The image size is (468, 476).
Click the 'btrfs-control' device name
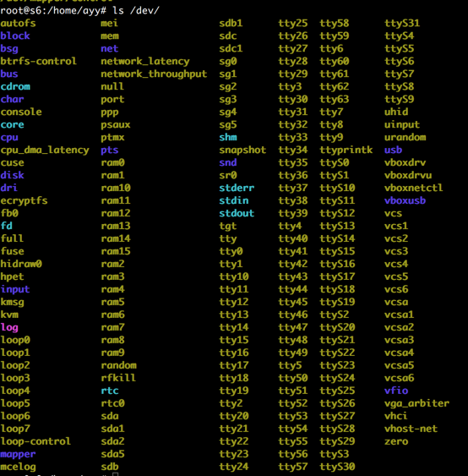38,62
